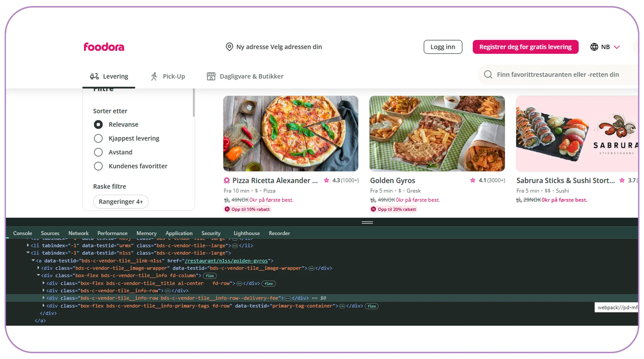Click the badge icon before Pizza Ricetta
Screen dimensions: 644x359
(227, 181)
